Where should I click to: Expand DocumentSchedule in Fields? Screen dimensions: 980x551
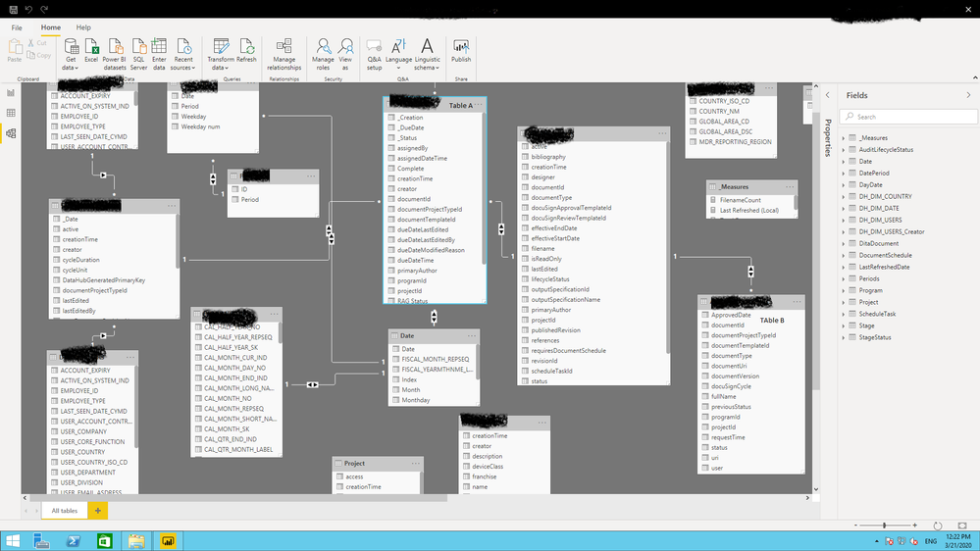[x=843, y=256]
